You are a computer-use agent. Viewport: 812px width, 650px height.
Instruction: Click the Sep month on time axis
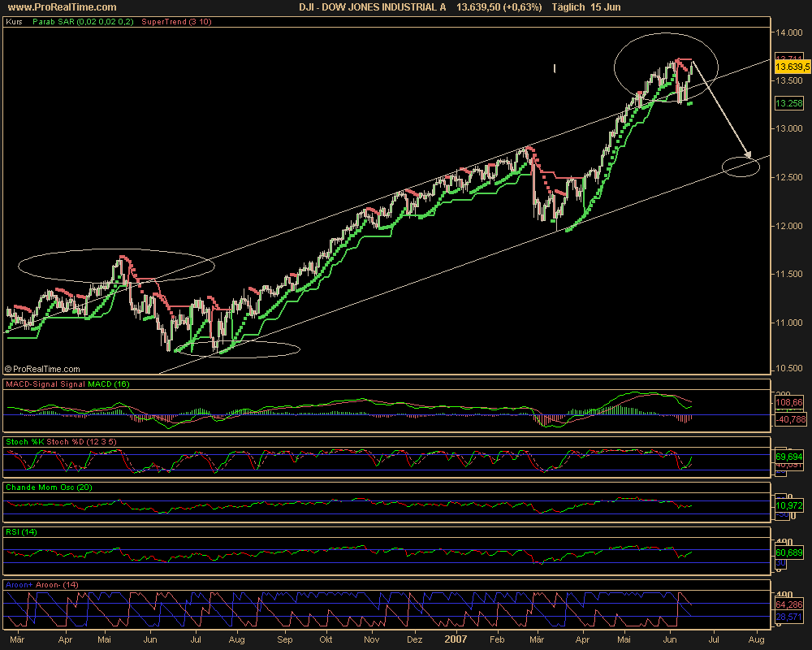[285, 639]
